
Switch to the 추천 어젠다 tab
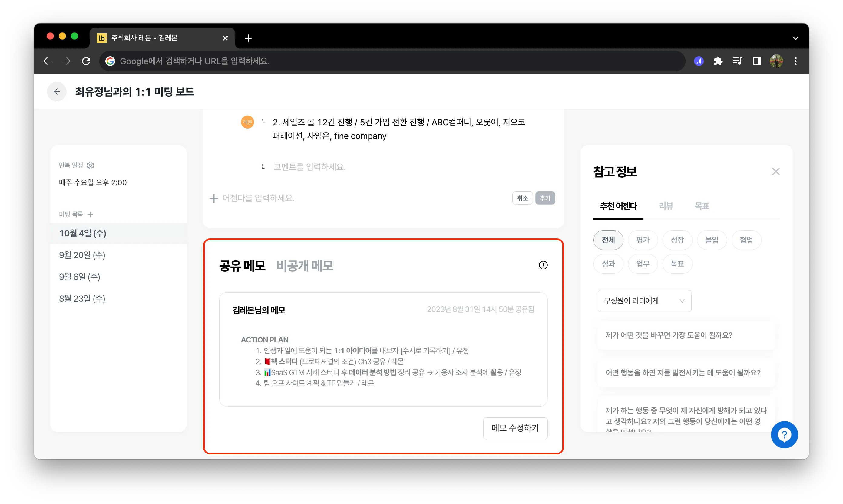[x=618, y=206]
